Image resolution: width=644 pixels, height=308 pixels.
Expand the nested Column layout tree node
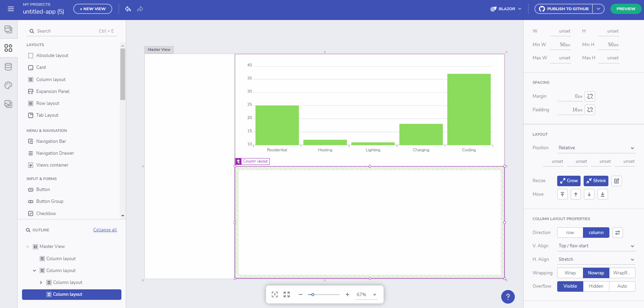41,283
